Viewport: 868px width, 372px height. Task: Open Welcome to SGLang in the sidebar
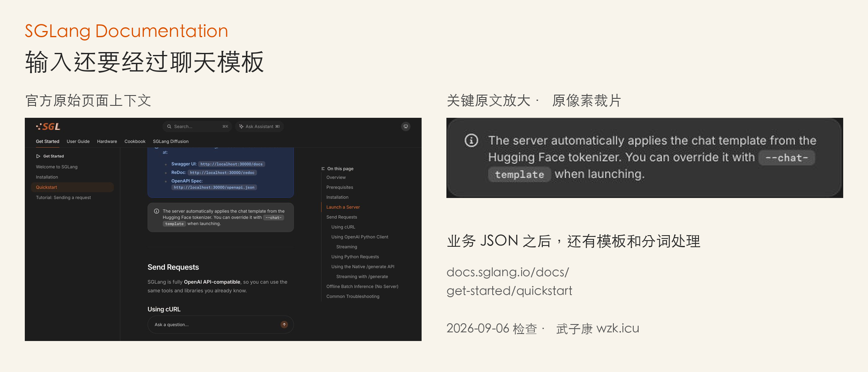[x=57, y=167]
